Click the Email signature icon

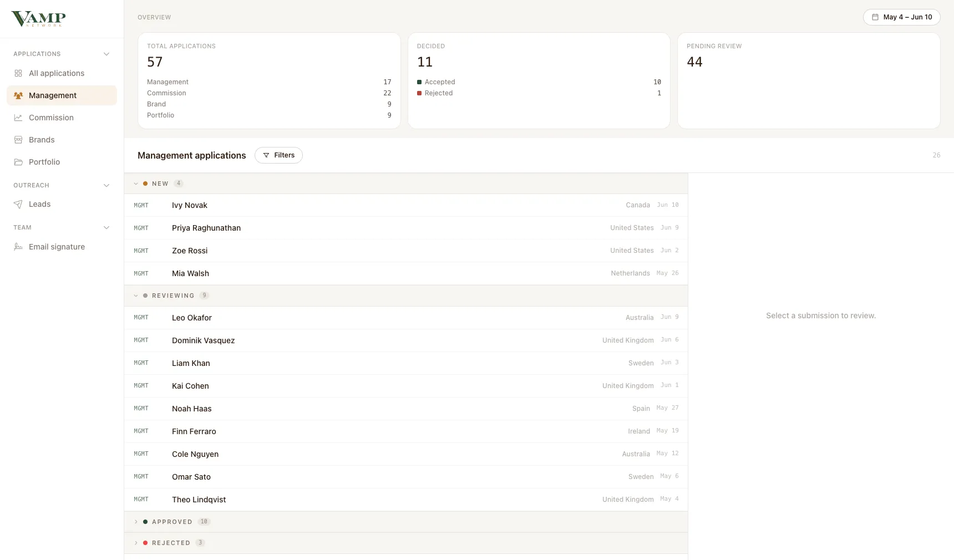(18, 247)
